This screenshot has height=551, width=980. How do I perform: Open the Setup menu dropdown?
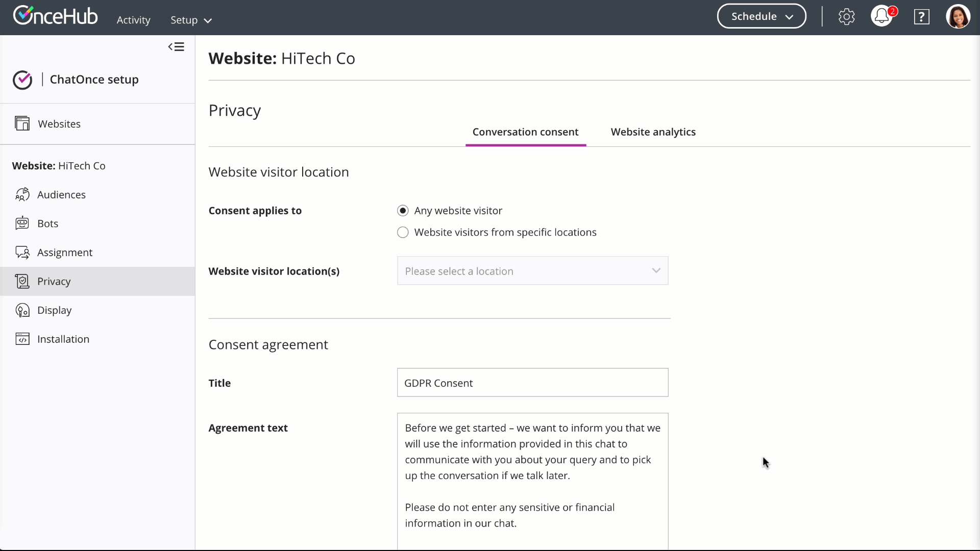pyautogui.click(x=191, y=20)
